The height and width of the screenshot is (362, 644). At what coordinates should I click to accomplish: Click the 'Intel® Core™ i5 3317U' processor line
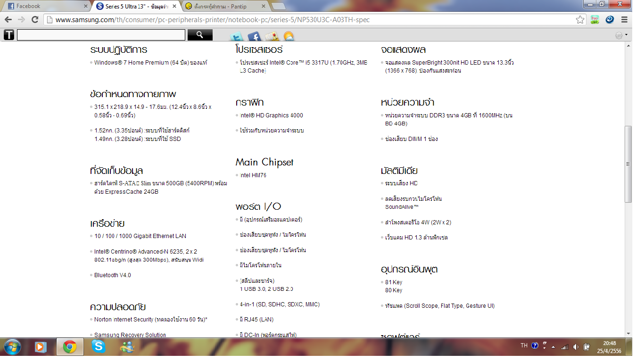(303, 66)
